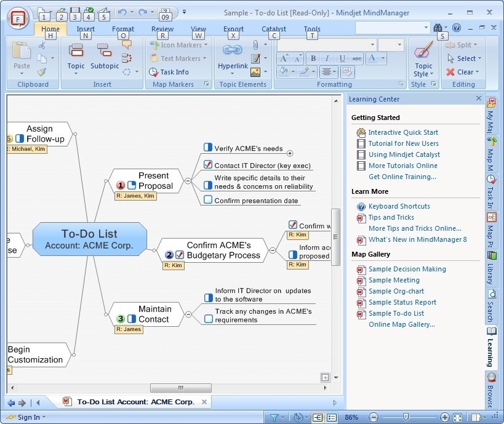Screen dimensions: 504x424
Task: Open Interactive Quick Start link
Action: 402,132
